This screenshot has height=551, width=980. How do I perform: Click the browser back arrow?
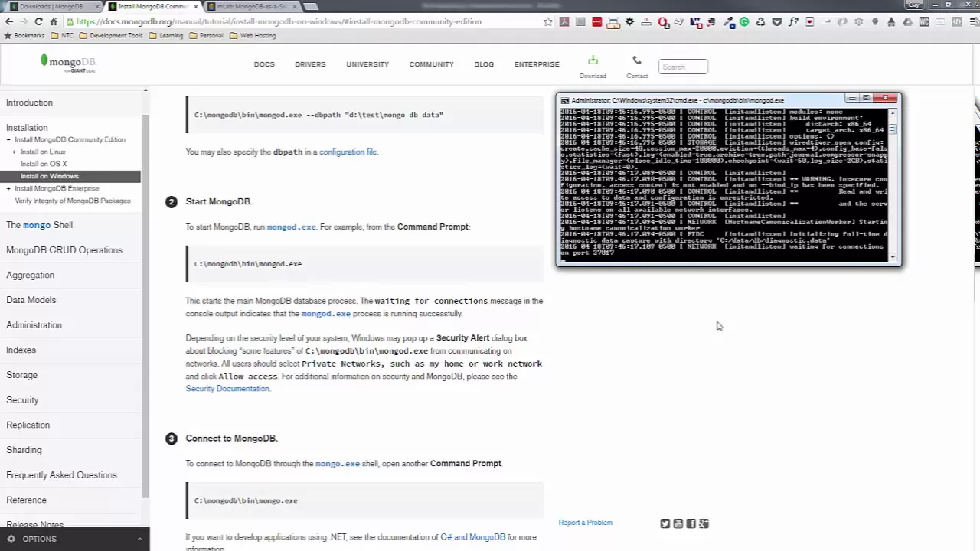click(x=8, y=21)
